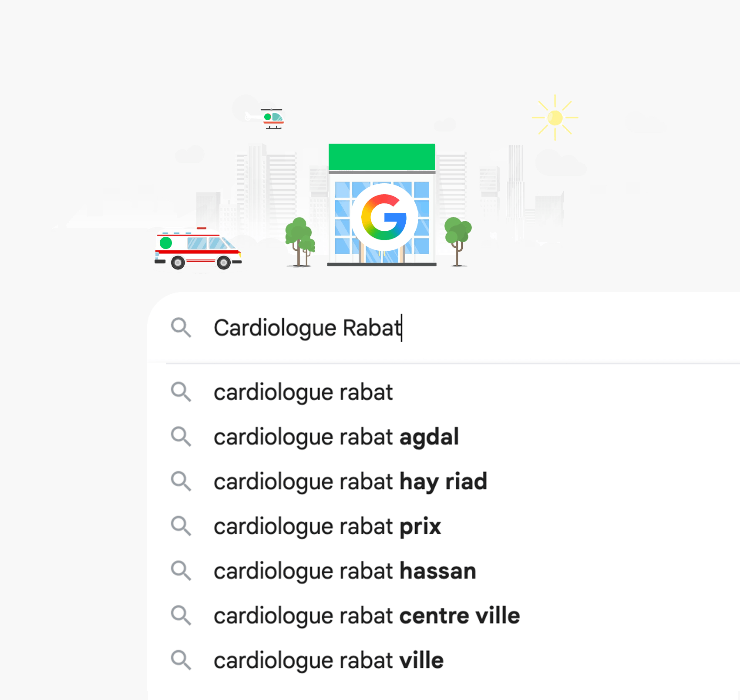This screenshot has width=740, height=700.
Task: Click the search icon beside 'cardiologue rabat centre ville'
Action: click(182, 616)
